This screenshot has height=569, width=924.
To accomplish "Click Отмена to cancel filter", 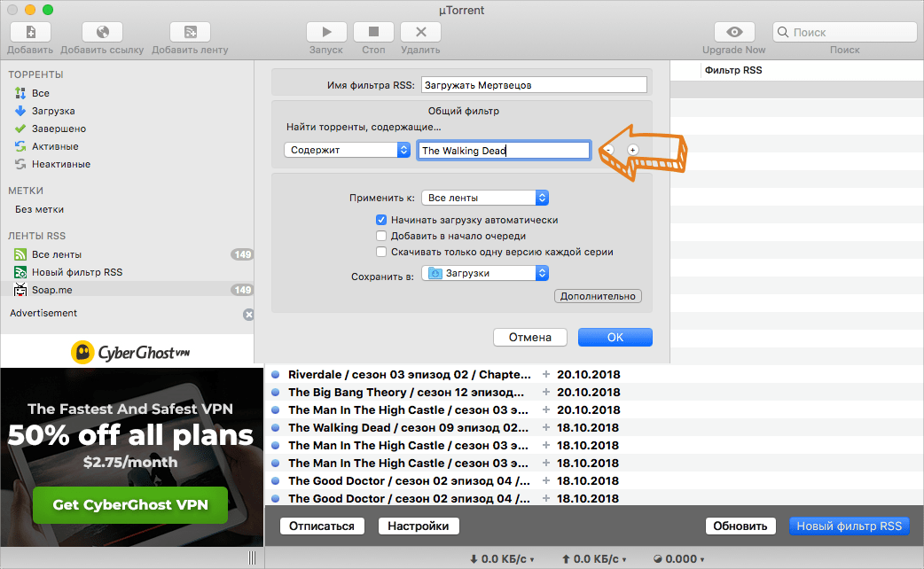I will click(x=530, y=338).
